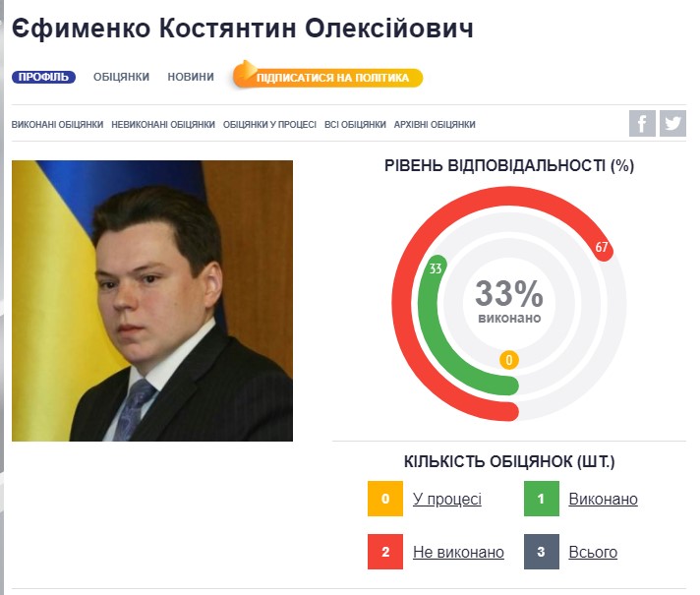This screenshot has height=595, width=700.
Task: Switch to the Новини tab
Action: point(191,77)
